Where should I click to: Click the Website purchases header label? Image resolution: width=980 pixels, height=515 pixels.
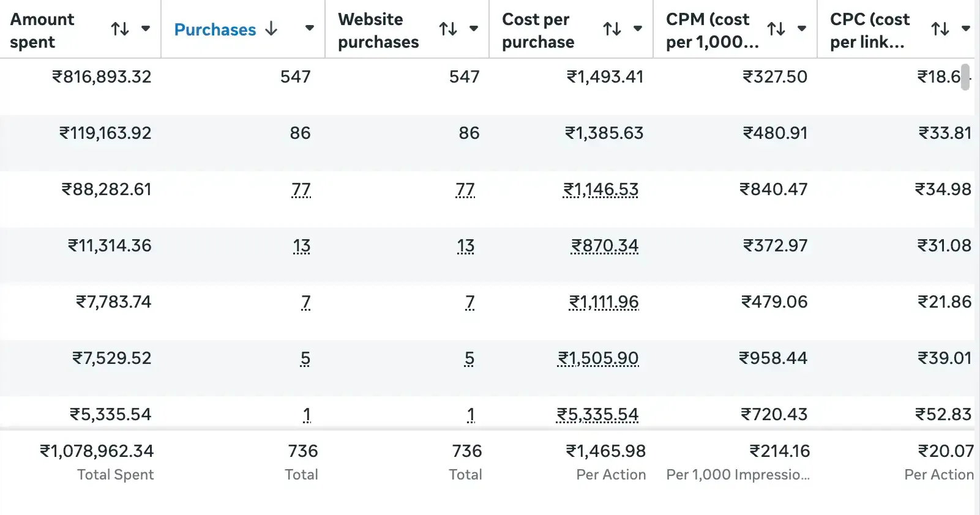click(x=378, y=31)
